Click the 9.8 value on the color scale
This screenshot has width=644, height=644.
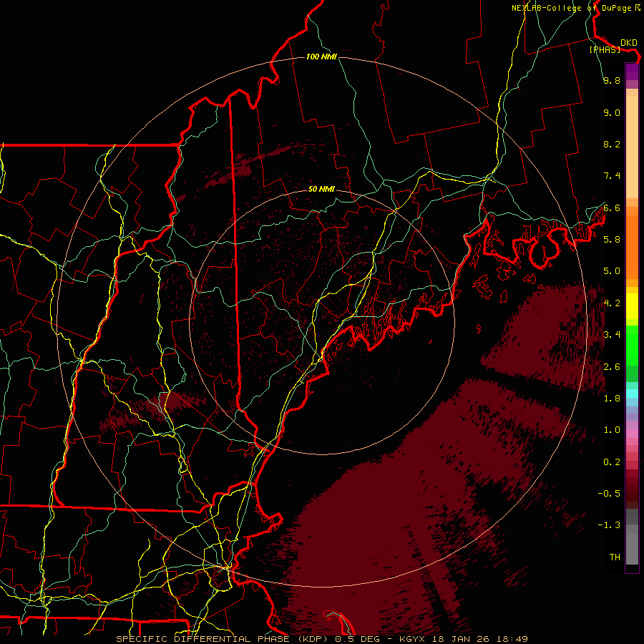[x=612, y=80]
